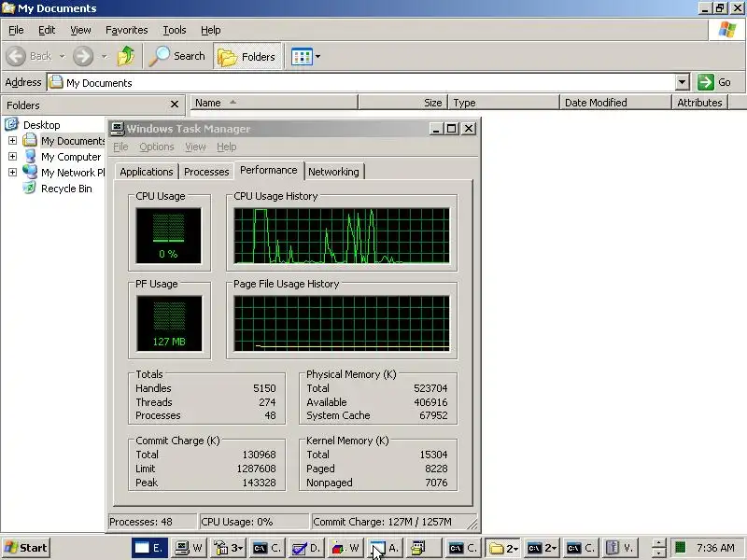The width and height of the screenshot is (747, 560).
Task: Open Explorer's File menu
Action: 16,30
